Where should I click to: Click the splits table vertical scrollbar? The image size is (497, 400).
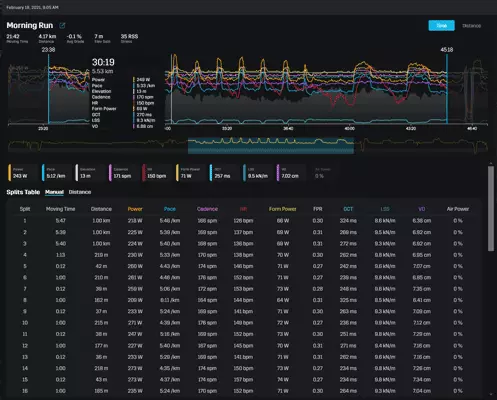[491, 208]
